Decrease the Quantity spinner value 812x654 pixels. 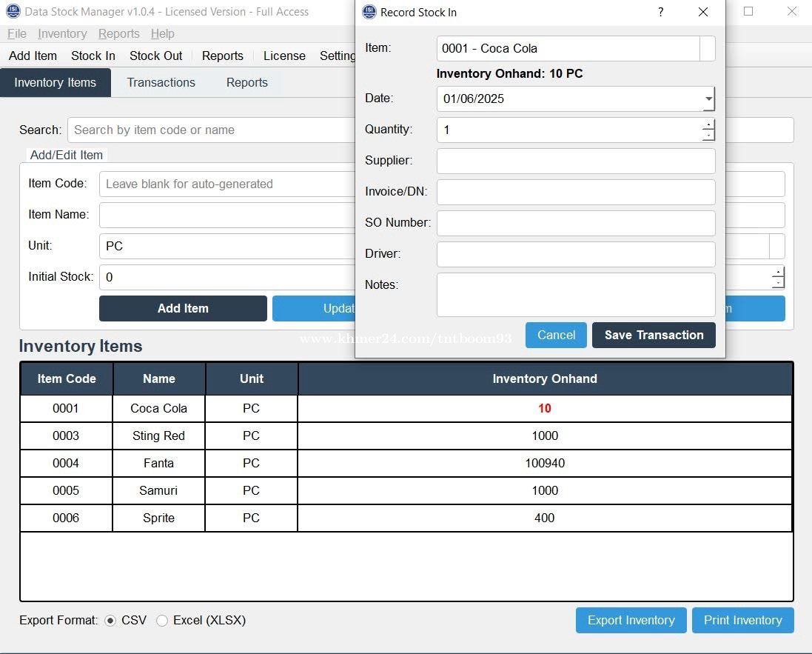[x=708, y=136]
